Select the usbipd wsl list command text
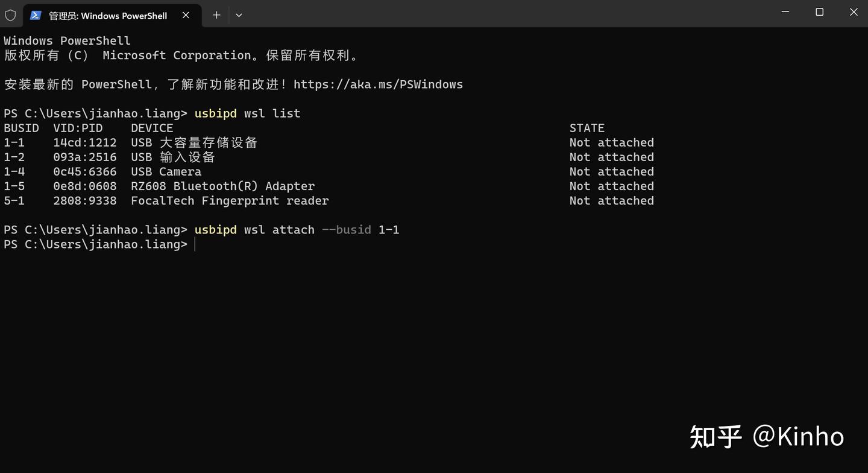 tap(247, 113)
